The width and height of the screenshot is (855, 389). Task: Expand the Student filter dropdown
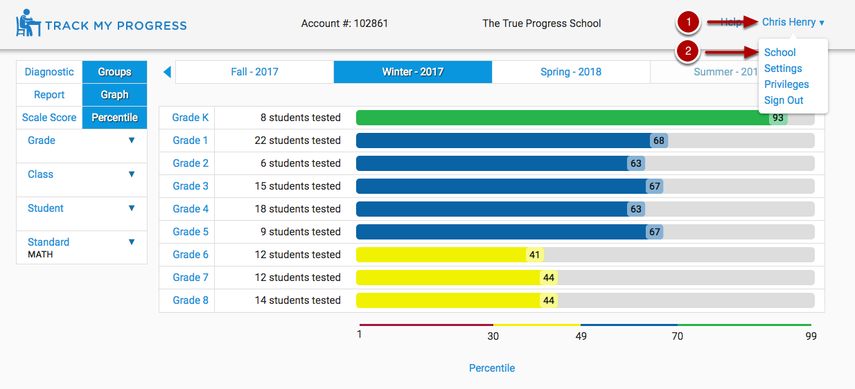point(131,208)
